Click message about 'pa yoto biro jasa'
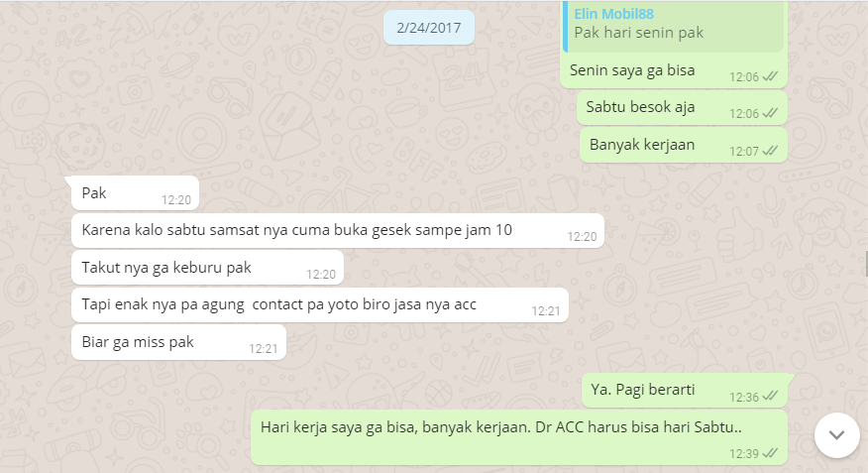This screenshot has height=473, width=868. 320,304
